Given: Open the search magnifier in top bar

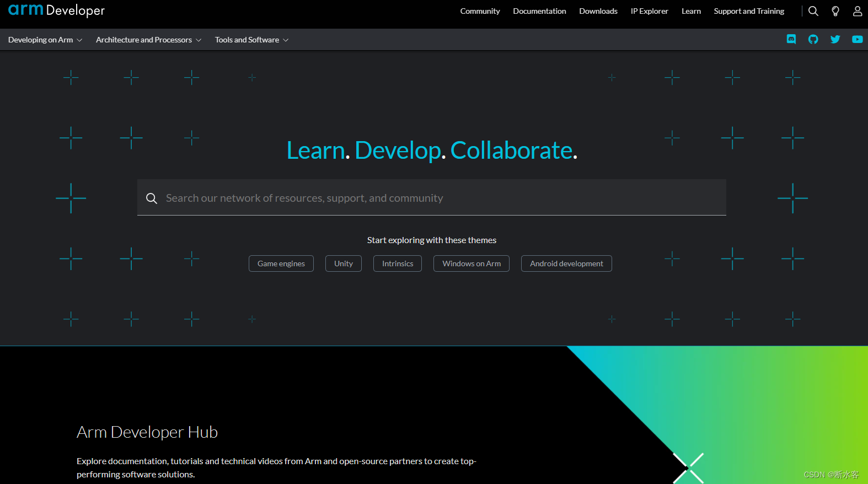Looking at the screenshot, I should (x=813, y=11).
